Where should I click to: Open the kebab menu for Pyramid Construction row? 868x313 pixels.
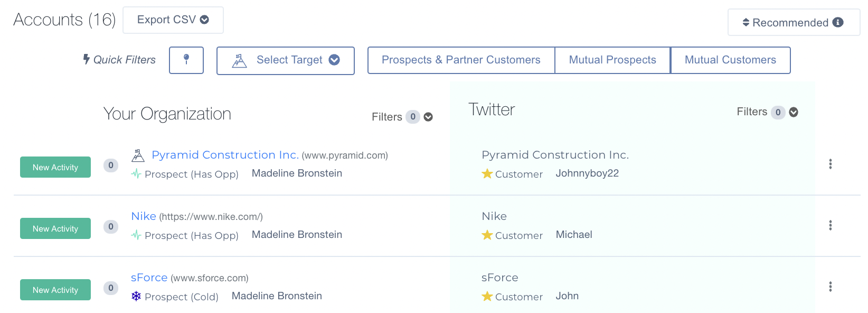coord(830,164)
